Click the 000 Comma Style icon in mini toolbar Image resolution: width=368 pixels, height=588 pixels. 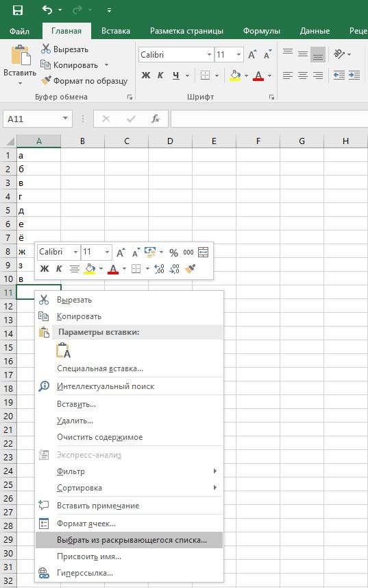tap(188, 252)
